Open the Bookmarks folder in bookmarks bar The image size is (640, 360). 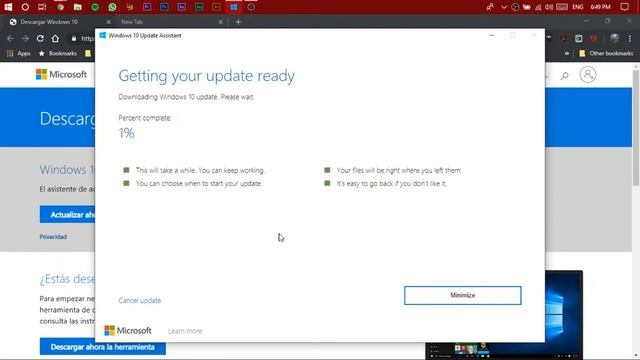click(58, 53)
